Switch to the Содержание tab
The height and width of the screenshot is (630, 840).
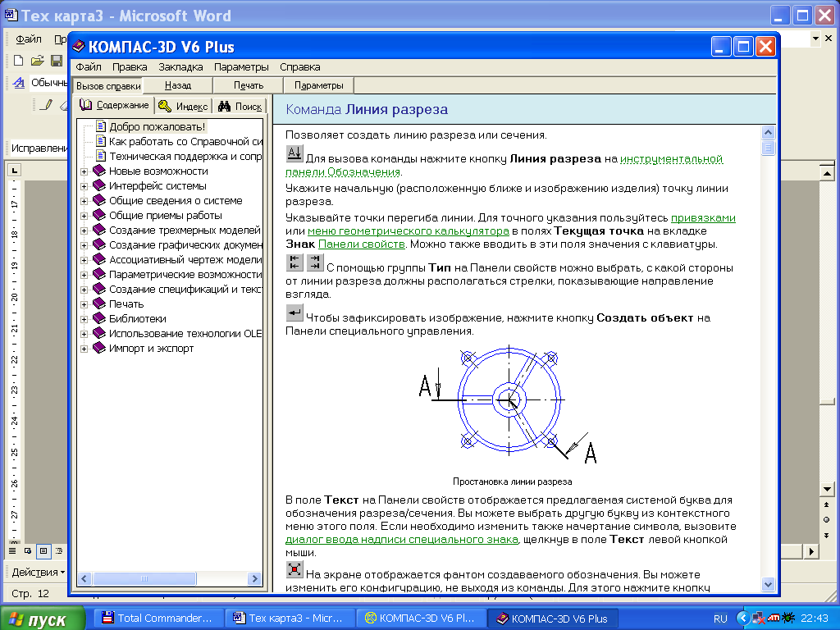pos(114,105)
